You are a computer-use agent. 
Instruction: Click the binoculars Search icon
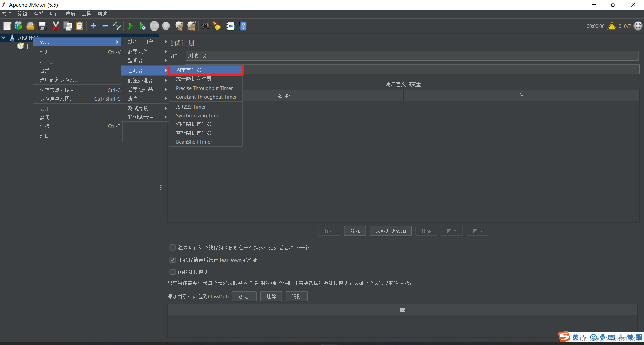[205, 26]
